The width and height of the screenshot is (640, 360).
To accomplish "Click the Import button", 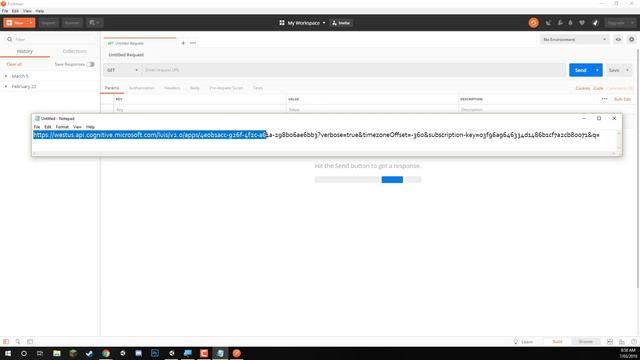I will pyautogui.click(x=48, y=23).
